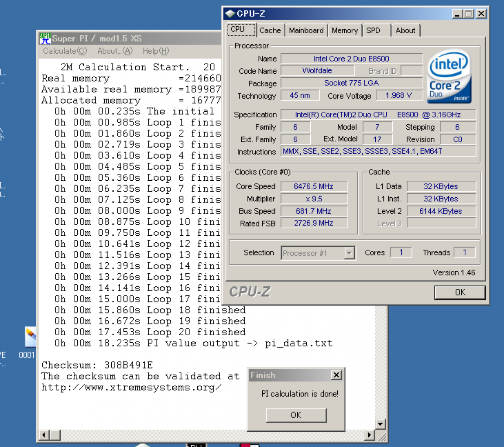Click the empty Level 3 cache field
Viewport: 504px width, 447px height.
click(441, 223)
